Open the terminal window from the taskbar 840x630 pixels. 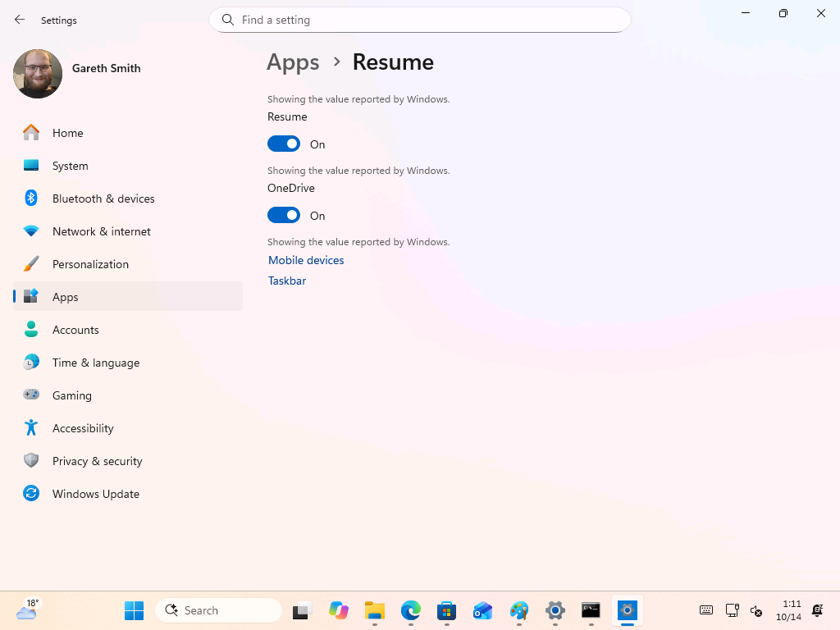click(591, 610)
